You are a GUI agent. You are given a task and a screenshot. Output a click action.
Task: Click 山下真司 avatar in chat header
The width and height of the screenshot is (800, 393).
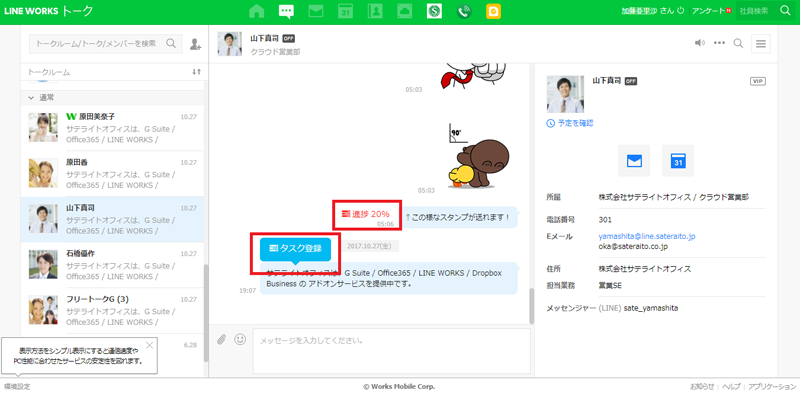pos(230,44)
